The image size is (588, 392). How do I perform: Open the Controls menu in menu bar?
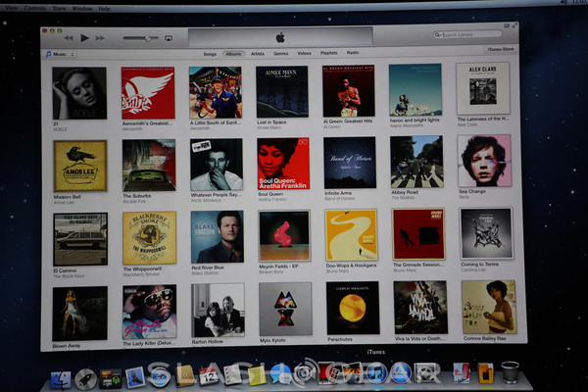(35, 8)
